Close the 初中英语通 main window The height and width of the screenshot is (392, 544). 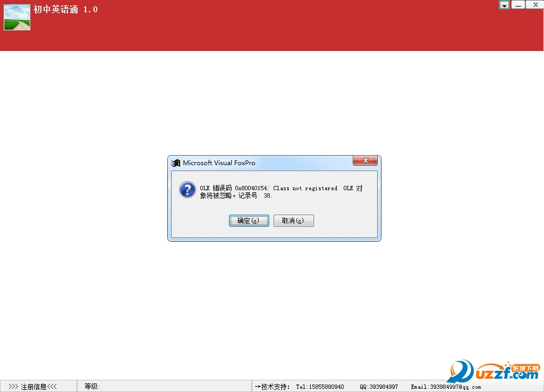click(535, 5)
